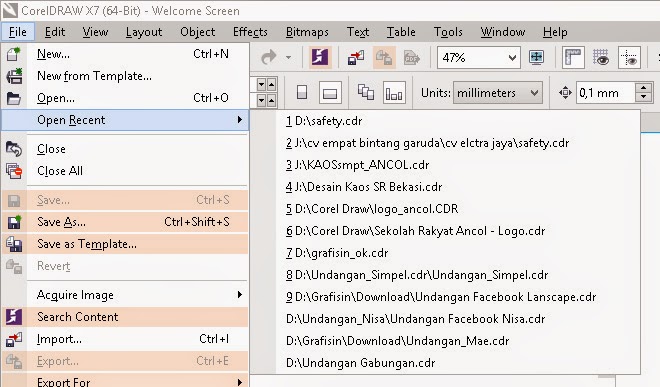Screen dimensions: 660x387
Task: Click the Full-screen preview icon
Action: pos(537,57)
